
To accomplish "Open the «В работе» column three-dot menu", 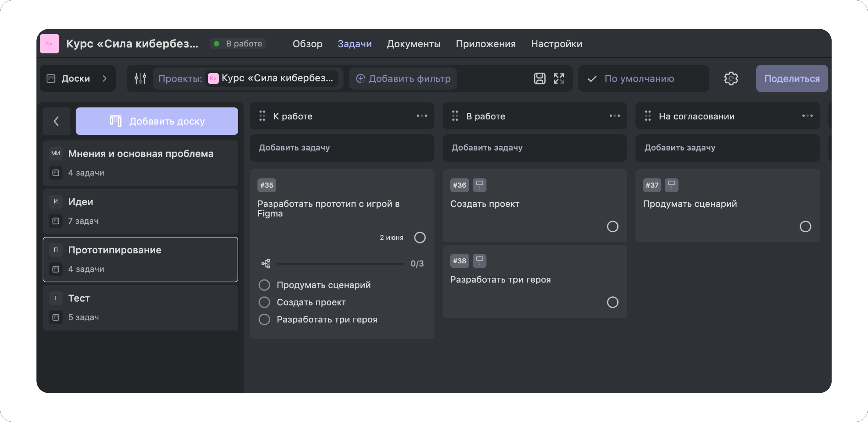I will pyautogui.click(x=615, y=116).
